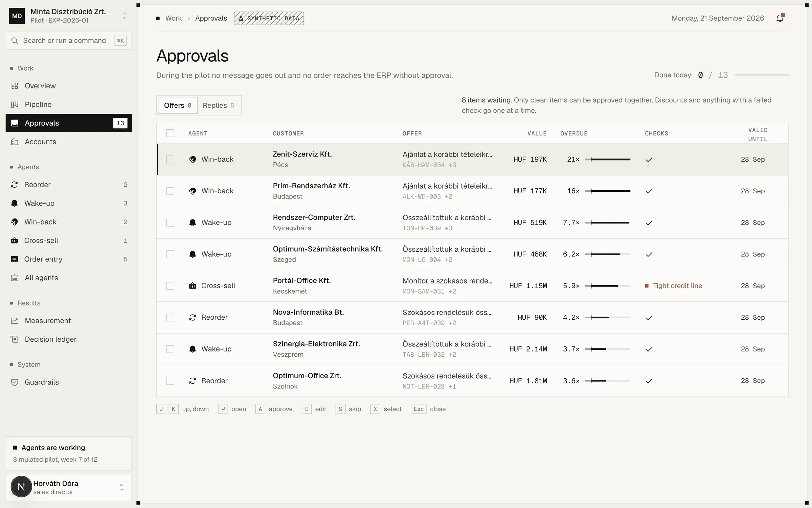812x508 pixels.
Task: Check the Rendszer-Computer Zrt. row checkbox
Action: tap(170, 223)
